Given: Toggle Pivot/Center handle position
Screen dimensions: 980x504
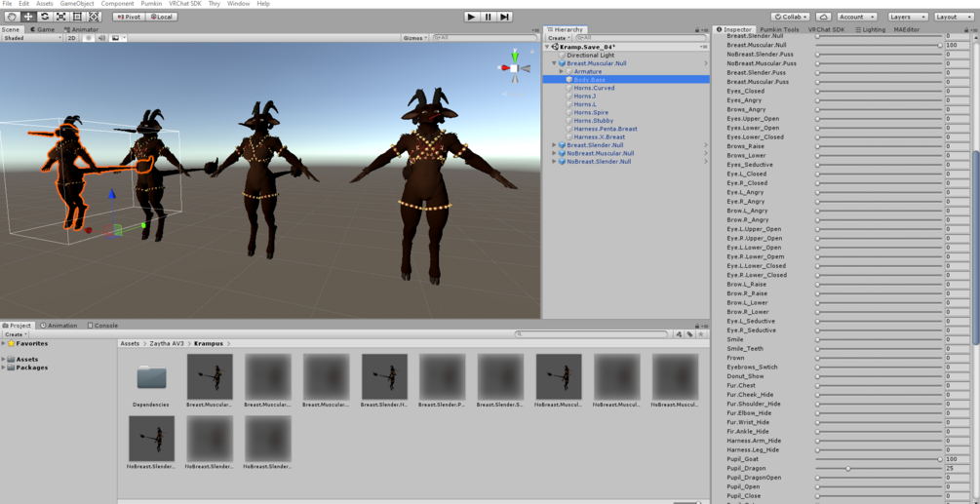Looking at the screenshot, I should coord(129,17).
